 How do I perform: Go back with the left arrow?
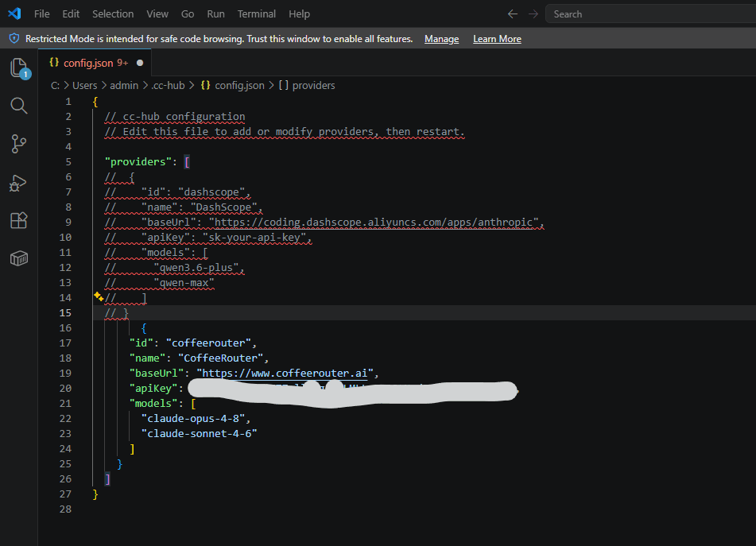coord(513,14)
